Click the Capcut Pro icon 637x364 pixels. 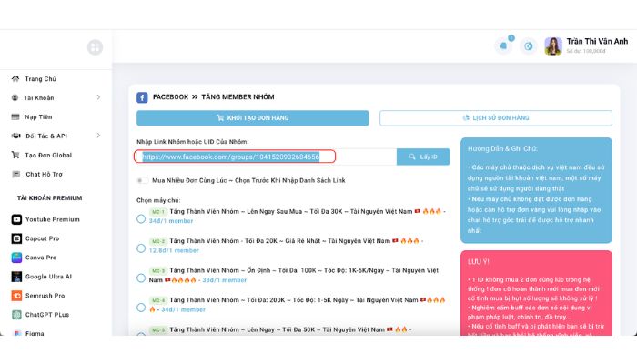tap(16, 238)
